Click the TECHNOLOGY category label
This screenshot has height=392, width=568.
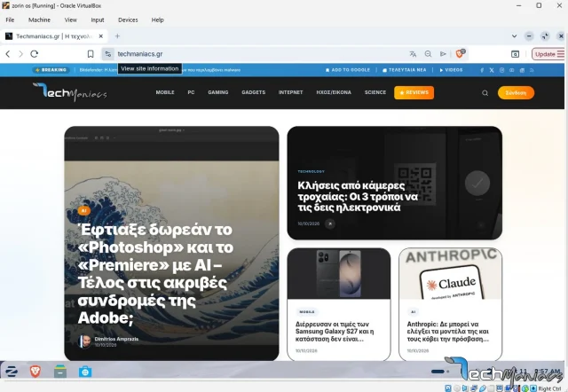pyautogui.click(x=311, y=171)
